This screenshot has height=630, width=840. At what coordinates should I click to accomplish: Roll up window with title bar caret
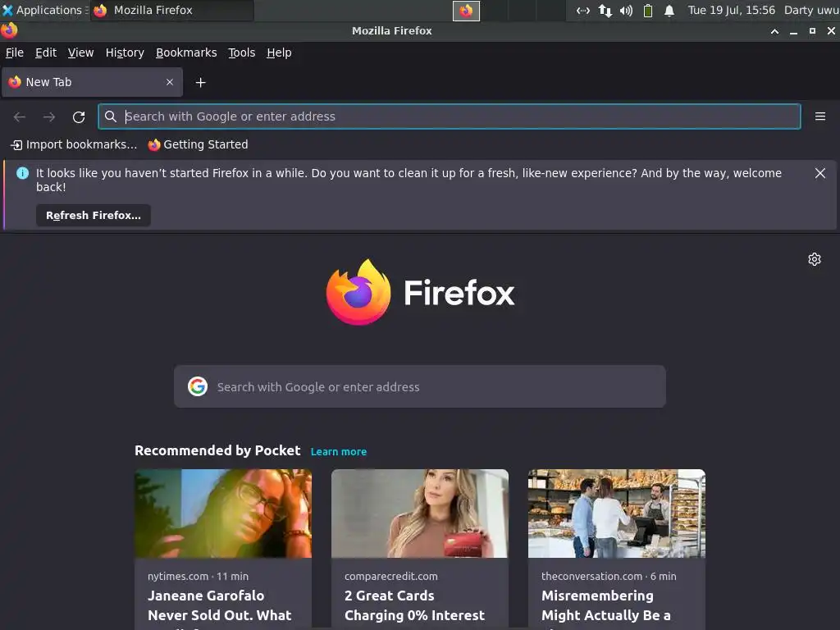774,31
